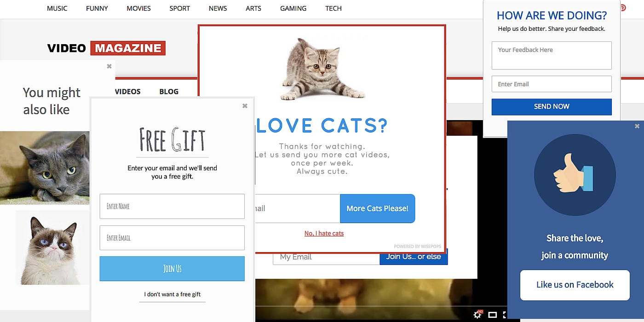Dismiss the Free Gift popup
The height and width of the screenshot is (322, 644).
244,105
